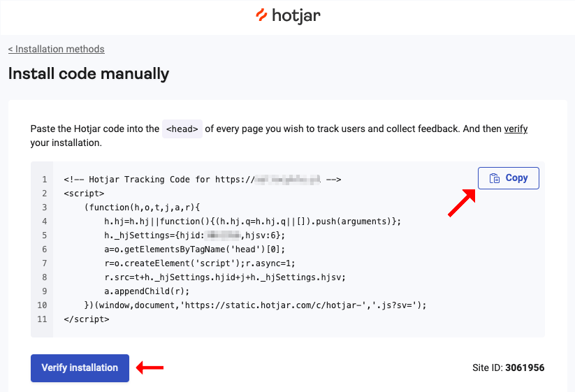575x392 pixels.
Task: Click the Paste the Hotjar code instruction text
Action: (279, 136)
